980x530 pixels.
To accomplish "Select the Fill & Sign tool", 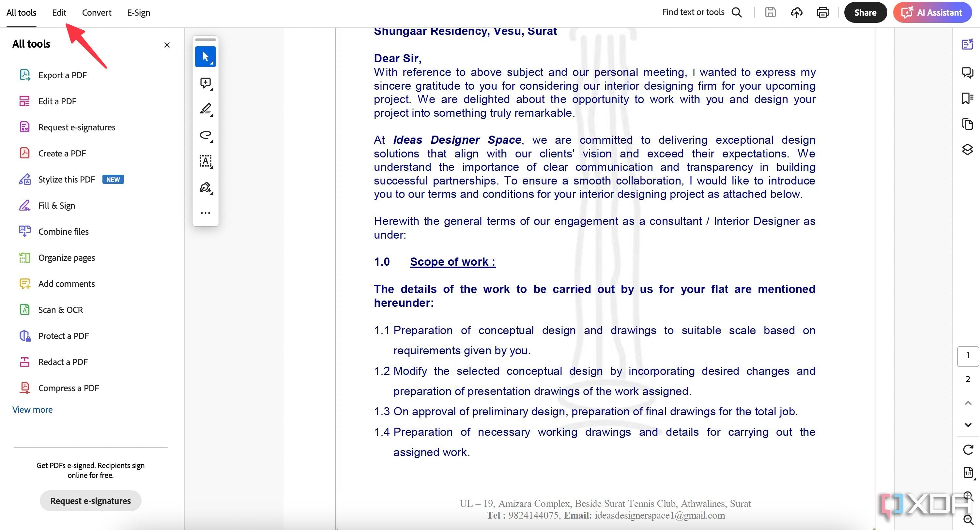I will click(56, 205).
